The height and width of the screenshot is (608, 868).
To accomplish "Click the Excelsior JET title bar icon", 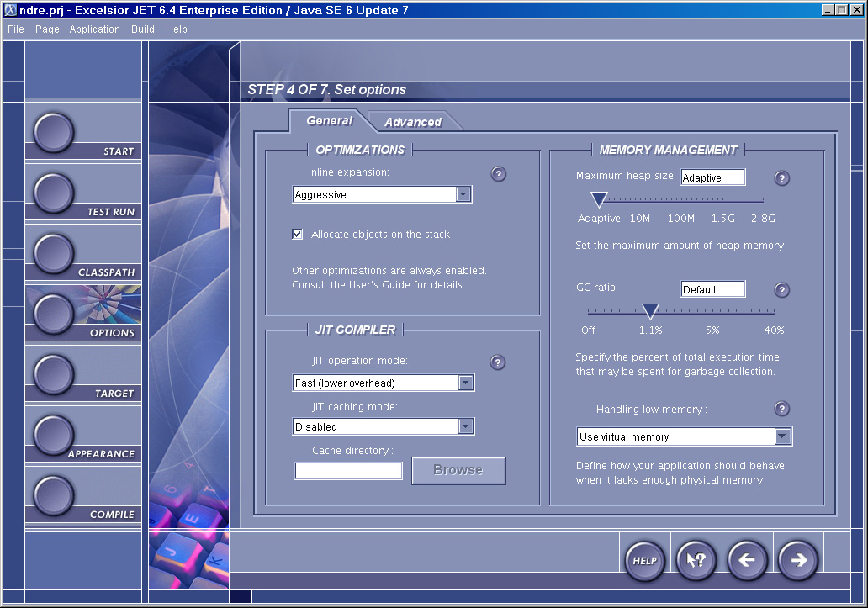I will click(10, 9).
